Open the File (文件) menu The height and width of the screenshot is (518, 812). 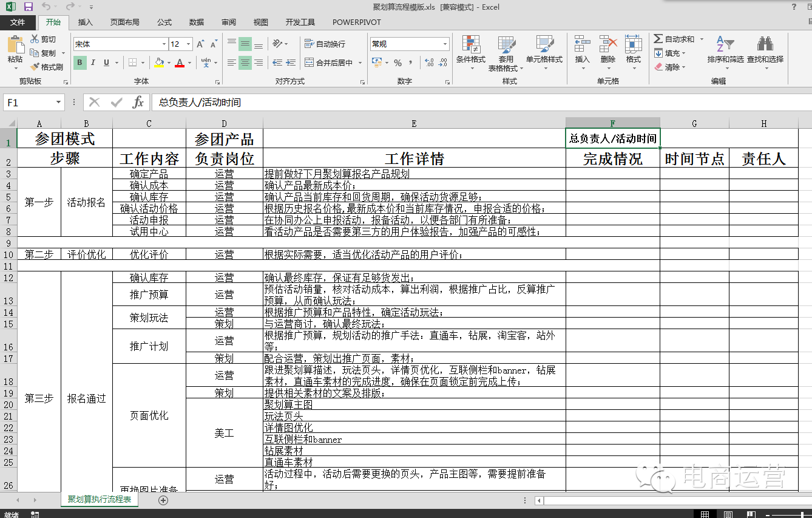pyautogui.click(x=18, y=22)
